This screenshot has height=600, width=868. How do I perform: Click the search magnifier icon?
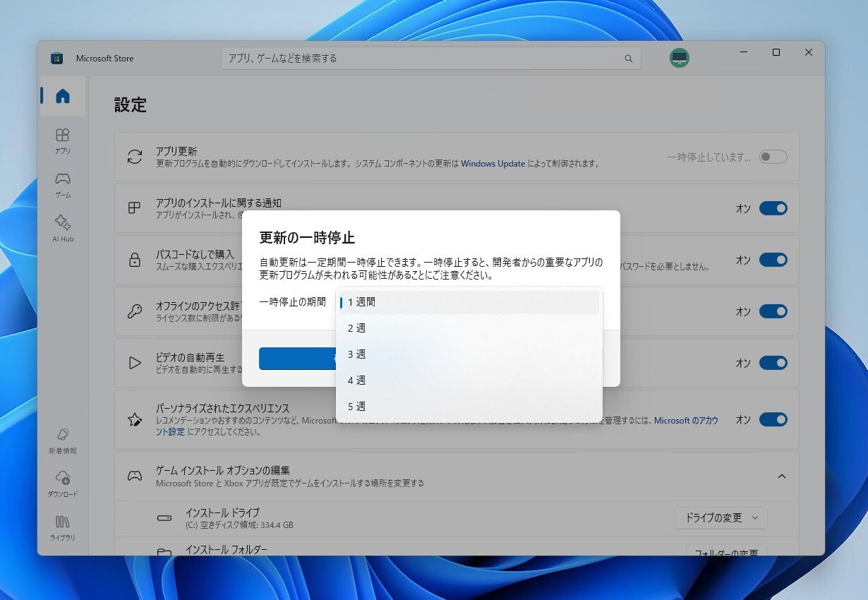(x=628, y=59)
